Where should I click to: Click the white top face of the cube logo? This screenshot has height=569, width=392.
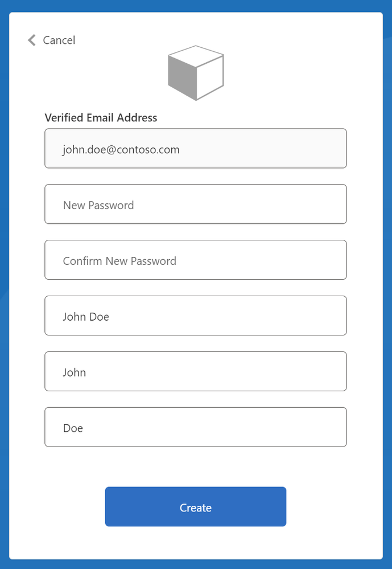coord(196,56)
